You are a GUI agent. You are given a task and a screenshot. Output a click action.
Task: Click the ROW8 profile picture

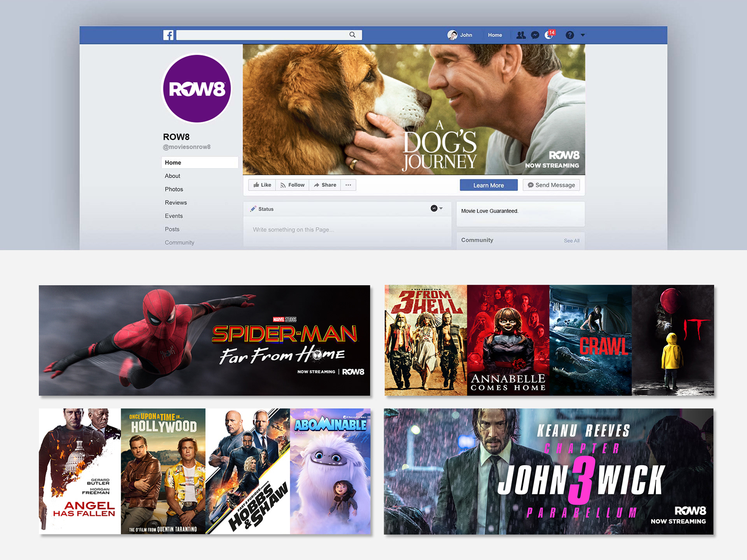[x=197, y=89]
